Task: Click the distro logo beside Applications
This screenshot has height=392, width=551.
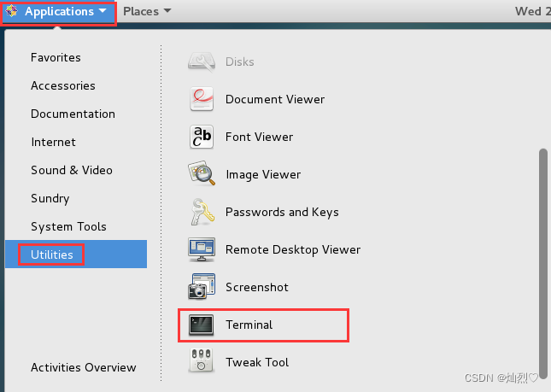Action: 12,11
